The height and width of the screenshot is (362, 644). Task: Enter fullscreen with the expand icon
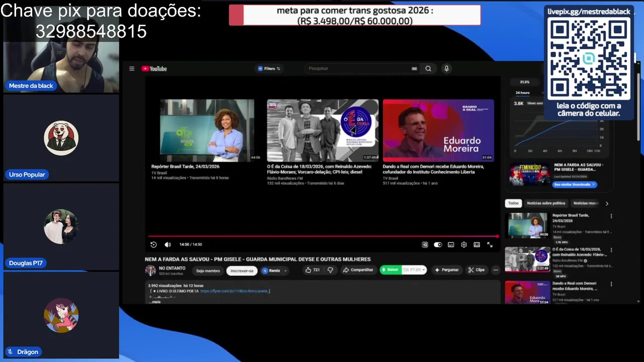490,245
